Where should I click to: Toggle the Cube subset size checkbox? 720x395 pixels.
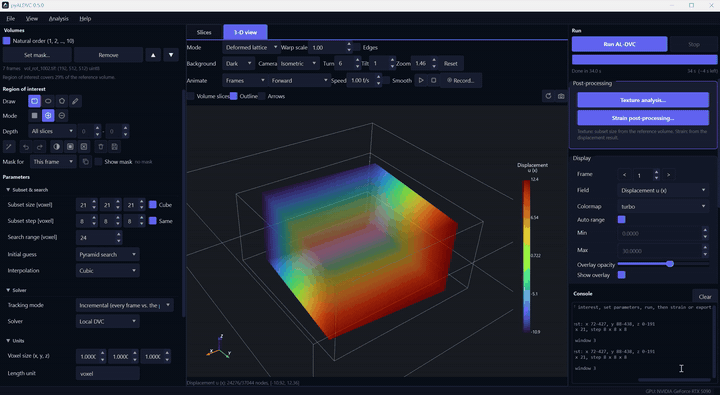tap(153, 204)
